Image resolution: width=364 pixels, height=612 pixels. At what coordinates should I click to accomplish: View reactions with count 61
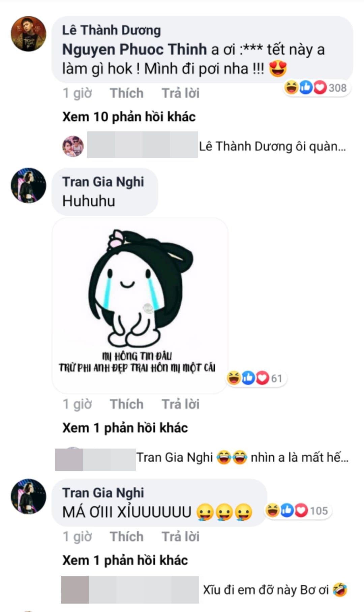[256, 378]
